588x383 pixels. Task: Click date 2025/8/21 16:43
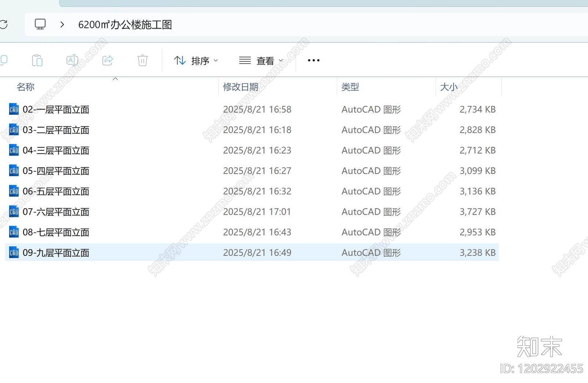257,232
